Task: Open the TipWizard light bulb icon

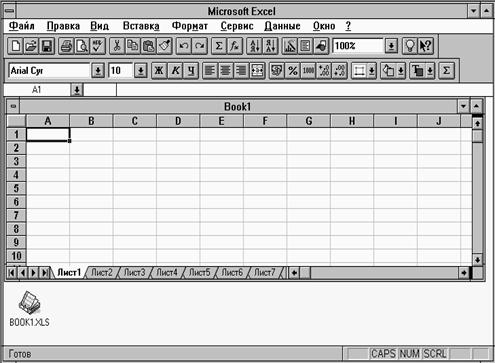Action: pos(410,46)
